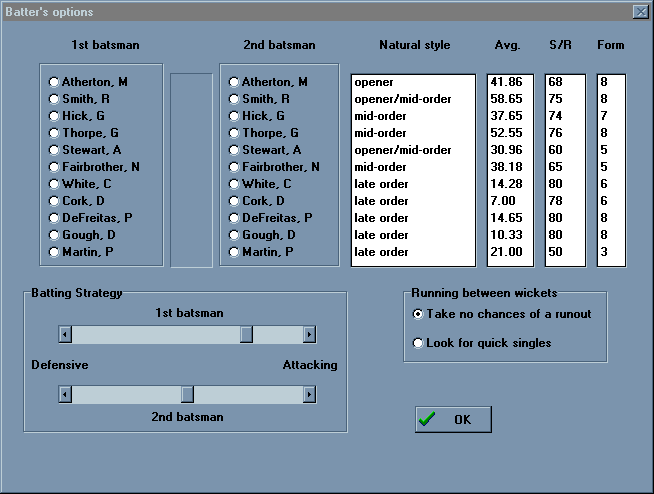Image resolution: width=654 pixels, height=494 pixels.
Task: Click the 2nd batsman strategy slider thumb
Action: (x=187, y=395)
